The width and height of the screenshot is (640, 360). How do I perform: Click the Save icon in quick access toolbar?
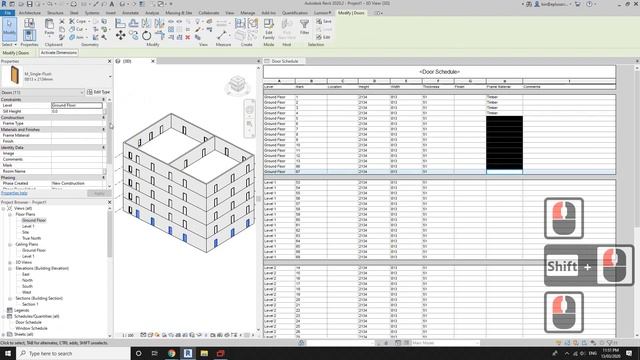[29, 4]
